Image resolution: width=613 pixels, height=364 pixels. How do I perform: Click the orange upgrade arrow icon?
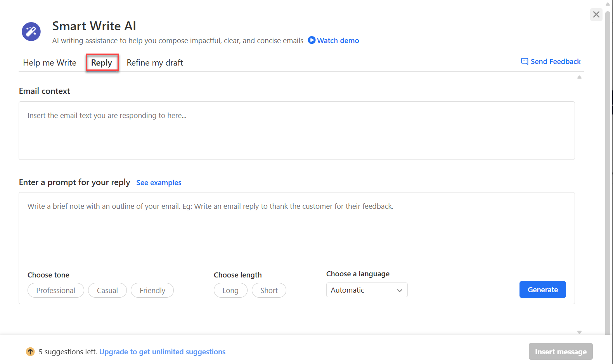click(30, 352)
